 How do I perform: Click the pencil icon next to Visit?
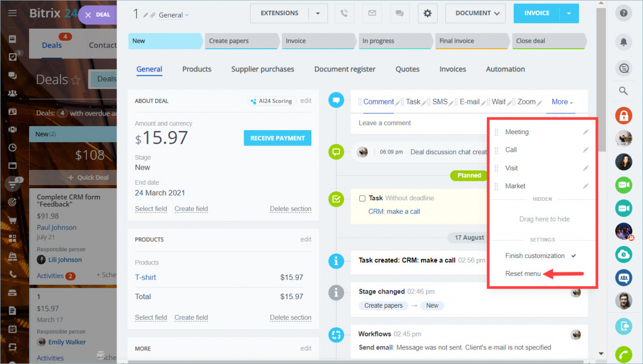pyautogui.click(x=586, y=168)
